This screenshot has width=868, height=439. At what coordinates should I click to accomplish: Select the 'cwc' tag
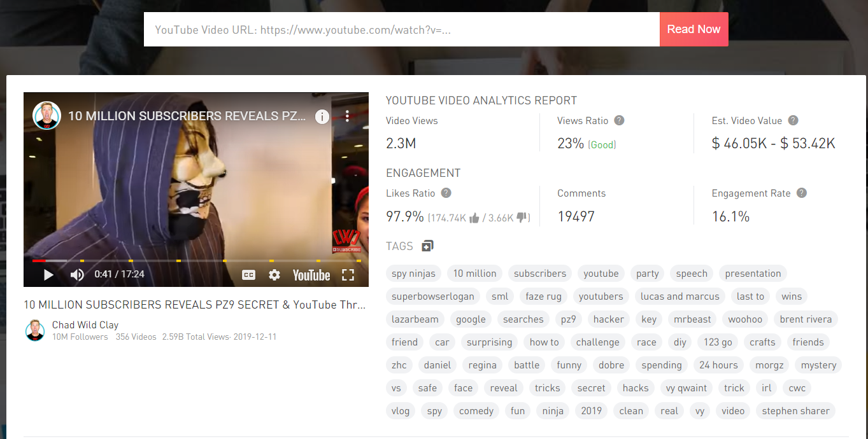(x=797, y=388)
